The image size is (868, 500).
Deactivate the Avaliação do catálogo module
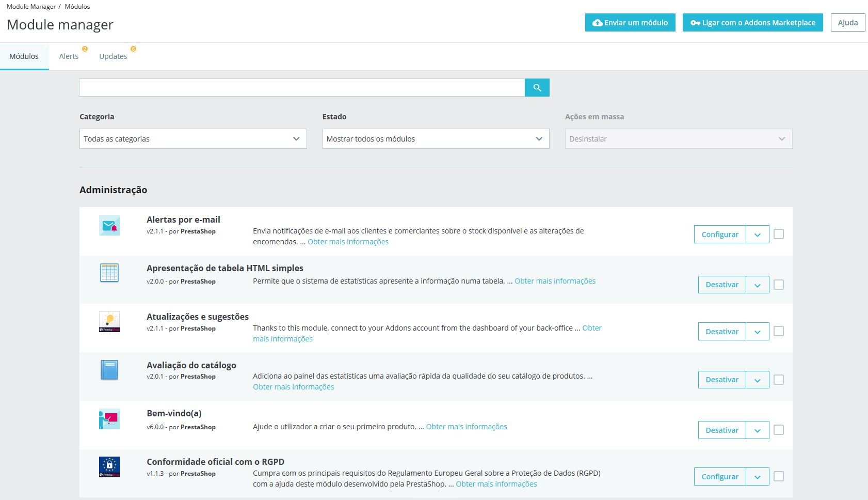click(x=722, y=380)
